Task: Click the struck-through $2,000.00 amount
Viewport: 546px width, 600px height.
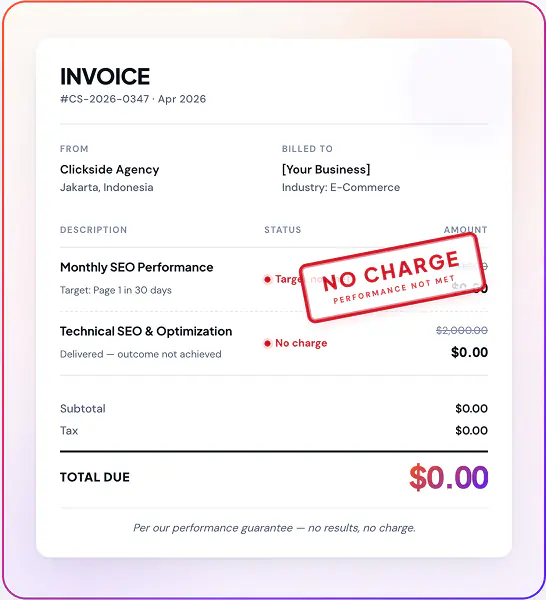Action: point(462,330)
